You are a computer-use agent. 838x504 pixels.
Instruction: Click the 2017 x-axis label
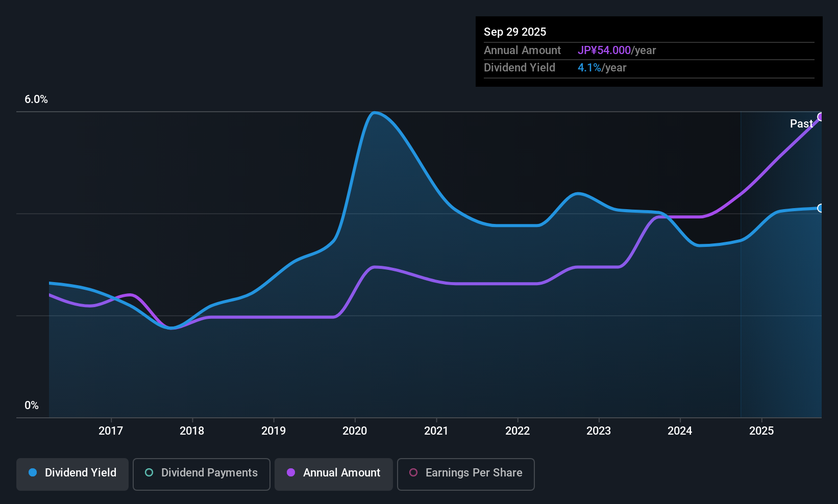coord(111,431)
